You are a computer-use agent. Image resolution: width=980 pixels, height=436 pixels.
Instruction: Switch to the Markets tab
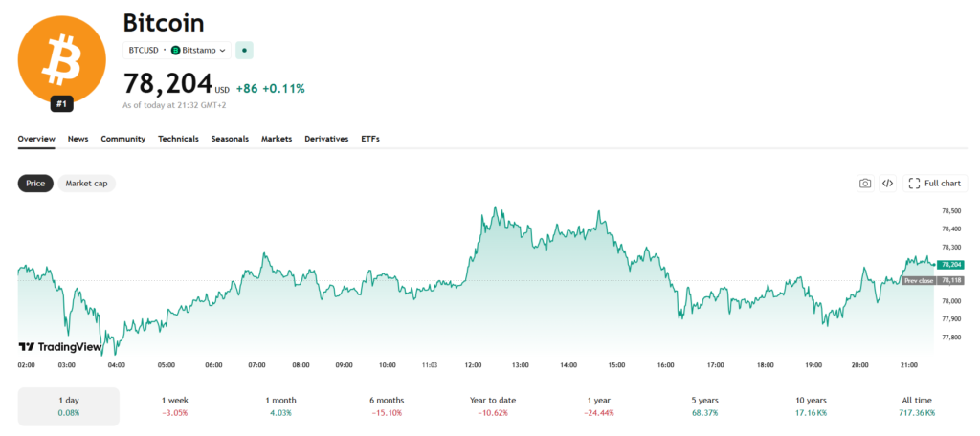(277, 139)
